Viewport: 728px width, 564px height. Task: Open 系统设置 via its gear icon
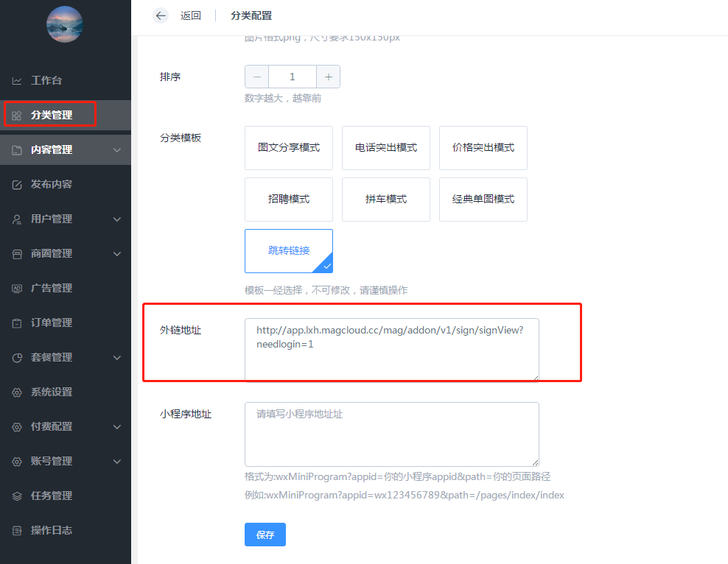pos(17,392)
